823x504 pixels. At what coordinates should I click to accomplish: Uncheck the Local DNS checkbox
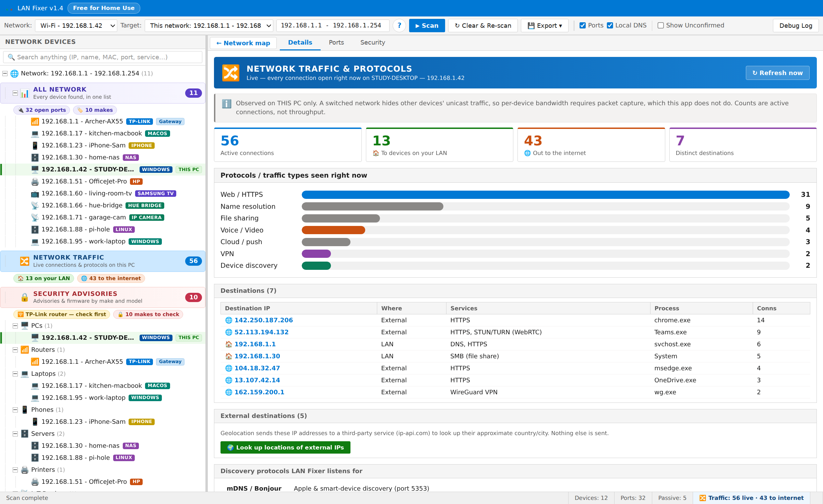pos(610,25)
